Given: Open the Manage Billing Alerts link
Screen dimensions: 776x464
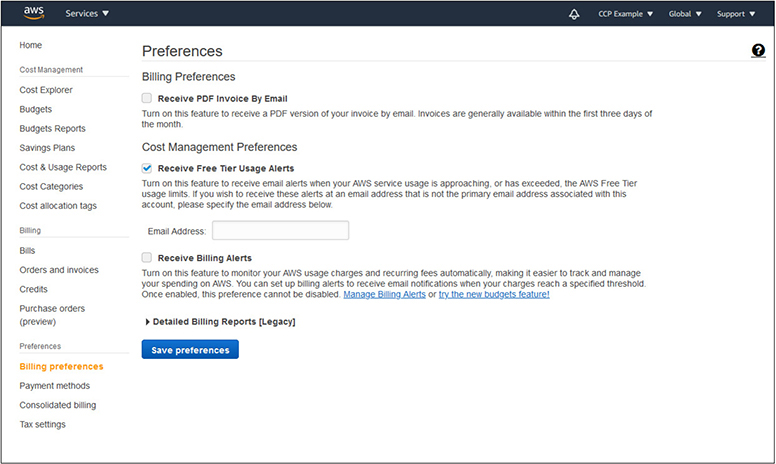Looking at the screenshot, I should pos(384,295).
